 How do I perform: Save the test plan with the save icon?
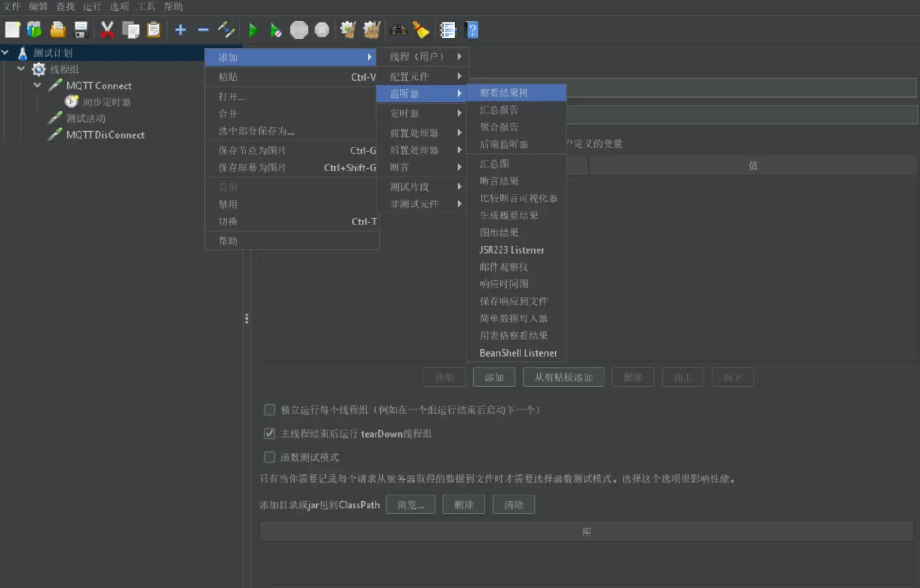81,30
